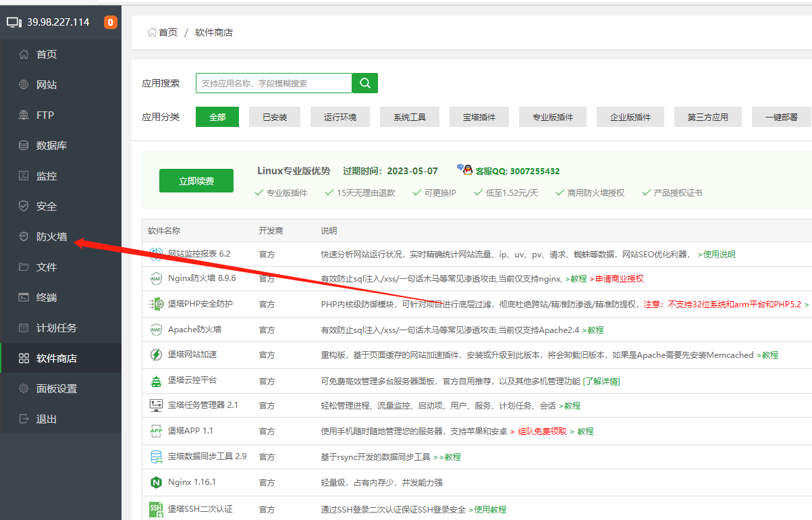Screen dimensions: 812x520
Task: Click the 终端 terminal icon in sidebar
Action: 24,297
